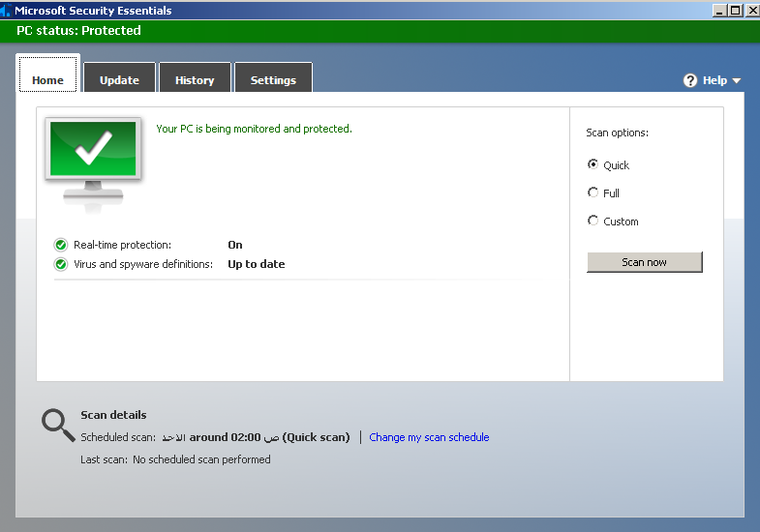This screenshot has width=760, height=532.
Task: Maximize the Security Essentials window
Action: 736,11
